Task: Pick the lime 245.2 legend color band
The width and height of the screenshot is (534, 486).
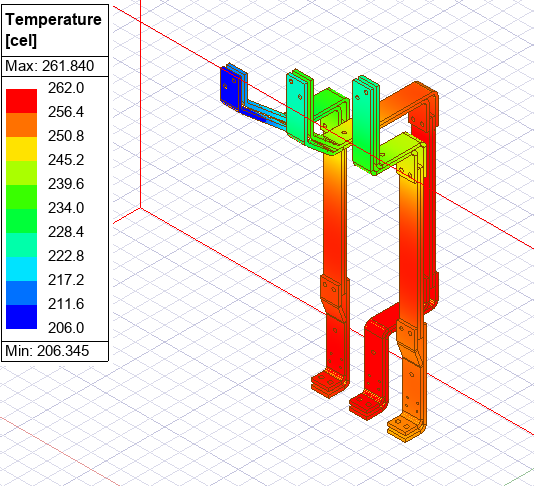Action: 21,173
